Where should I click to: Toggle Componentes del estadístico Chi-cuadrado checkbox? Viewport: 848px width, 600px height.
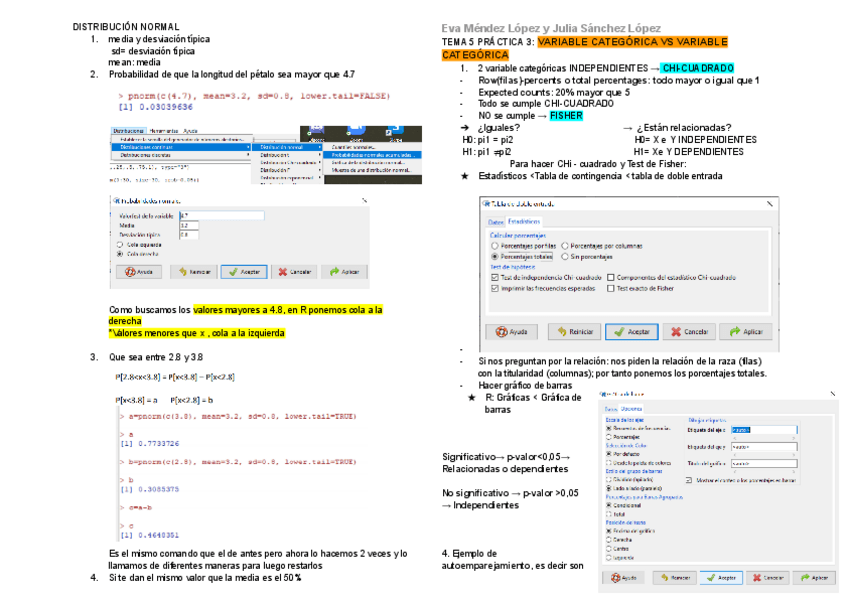click(x=611, y=278)
